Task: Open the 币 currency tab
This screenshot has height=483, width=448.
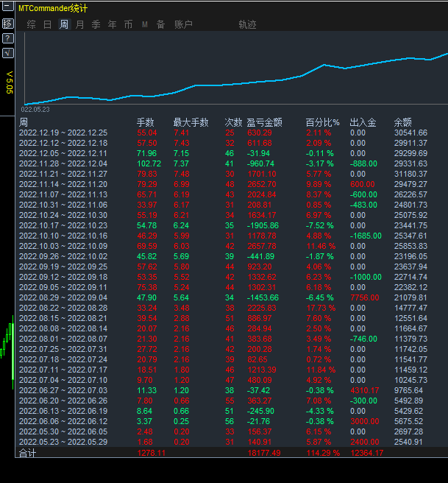Action: coord(128,24)
